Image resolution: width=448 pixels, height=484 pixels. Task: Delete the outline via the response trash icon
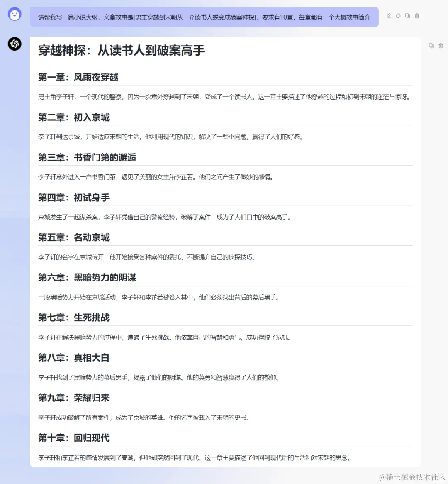click(441, 46)
